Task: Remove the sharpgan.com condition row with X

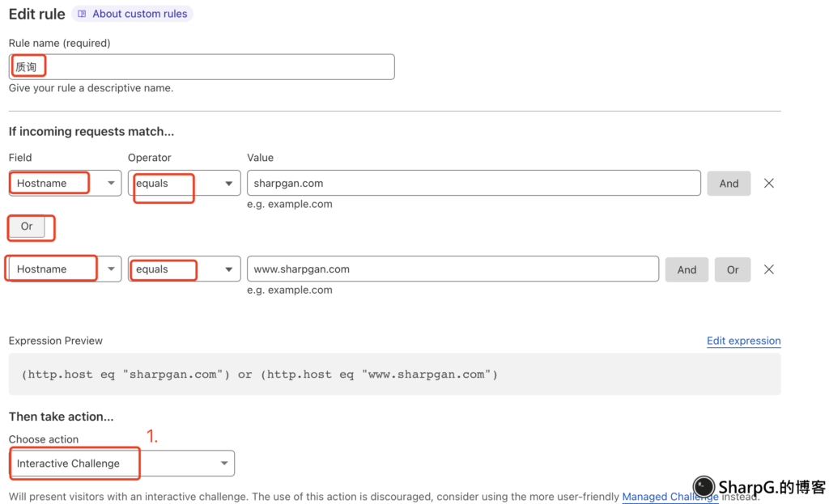Action: pyautogui.click(x=768, y=184)
